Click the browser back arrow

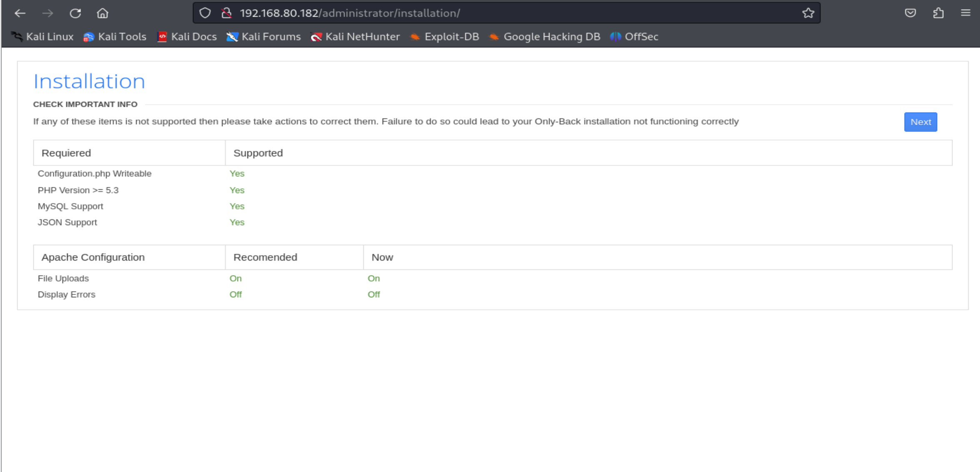point(20,13)
